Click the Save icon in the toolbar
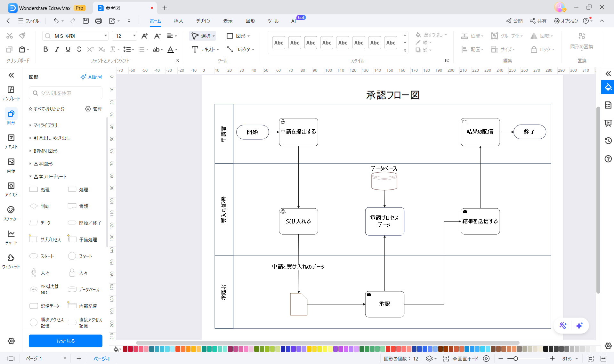This screenshot has width=614, height=364. point(85,21)
